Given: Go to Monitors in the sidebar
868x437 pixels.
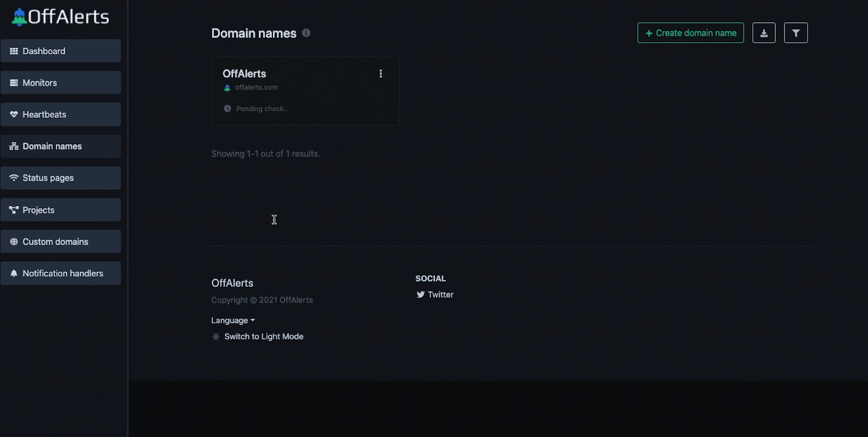Looking at the screenshot, I should pos(61,83).
